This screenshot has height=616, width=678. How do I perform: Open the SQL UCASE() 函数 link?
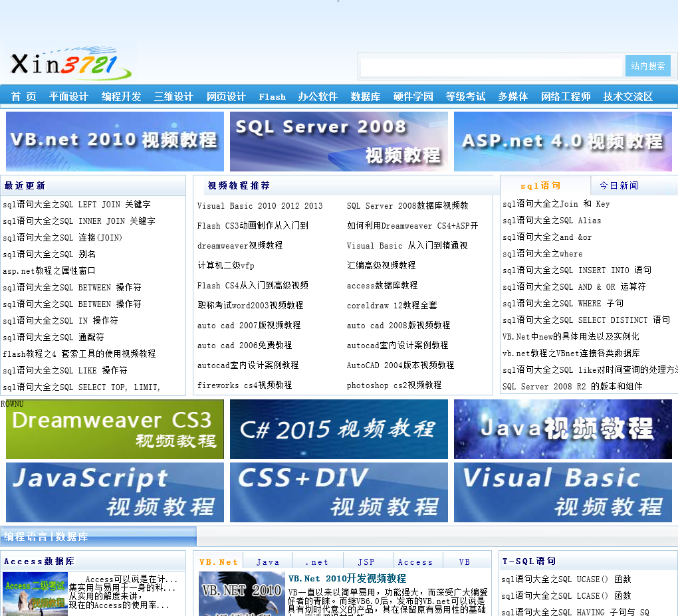point(566,579)
